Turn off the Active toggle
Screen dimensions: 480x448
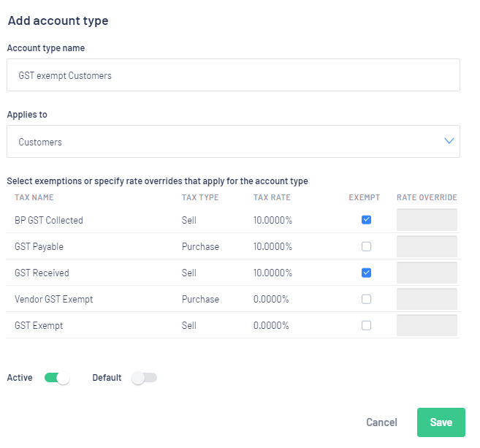57,378
